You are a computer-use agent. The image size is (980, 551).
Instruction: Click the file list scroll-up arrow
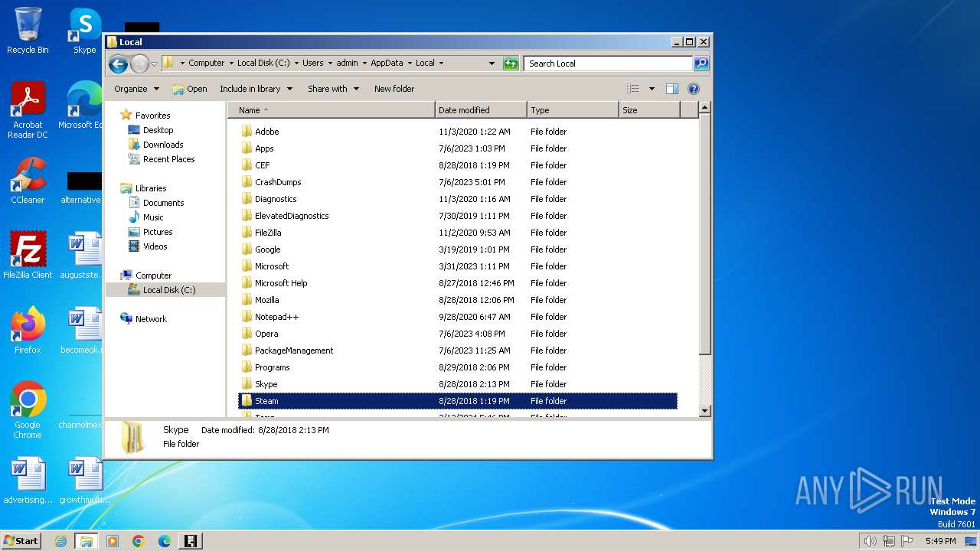[705, 108]
